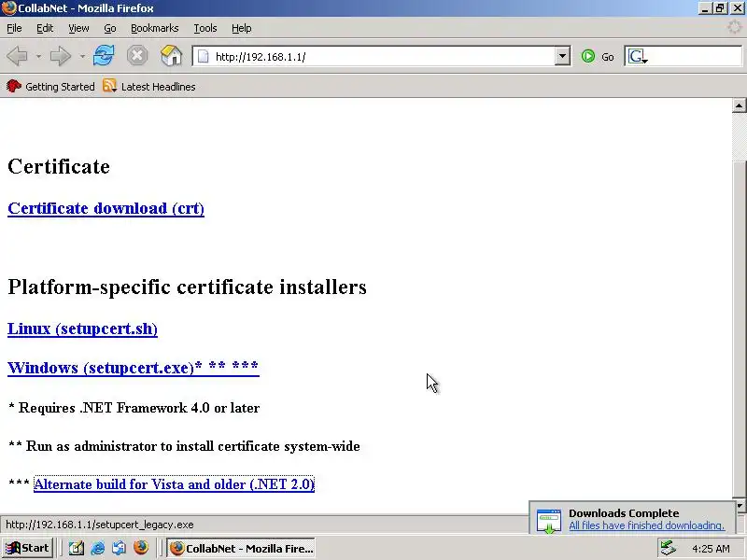Launch Outlook Express from quick launch

click(120, 549)
